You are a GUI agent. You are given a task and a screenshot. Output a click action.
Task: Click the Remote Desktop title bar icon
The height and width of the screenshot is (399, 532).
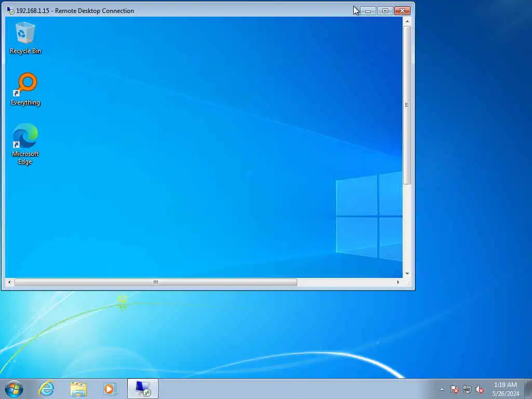coord(10,10)
